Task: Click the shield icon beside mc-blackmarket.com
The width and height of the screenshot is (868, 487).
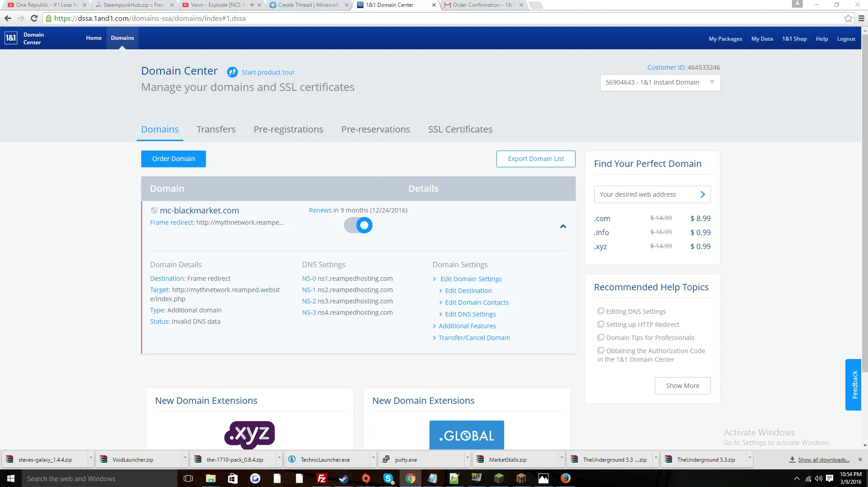Action: click(x=154, y=210)
